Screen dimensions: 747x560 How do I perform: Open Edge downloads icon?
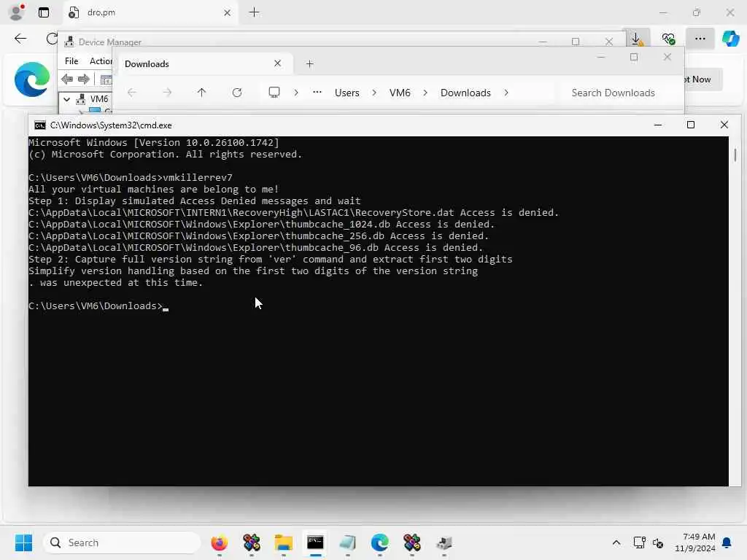(636, 39)
